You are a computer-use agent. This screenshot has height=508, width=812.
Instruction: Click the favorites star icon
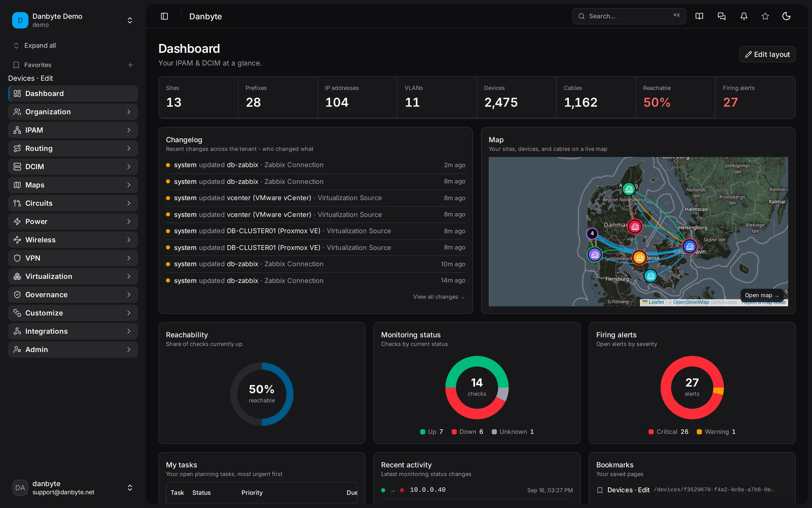(765, 16)
